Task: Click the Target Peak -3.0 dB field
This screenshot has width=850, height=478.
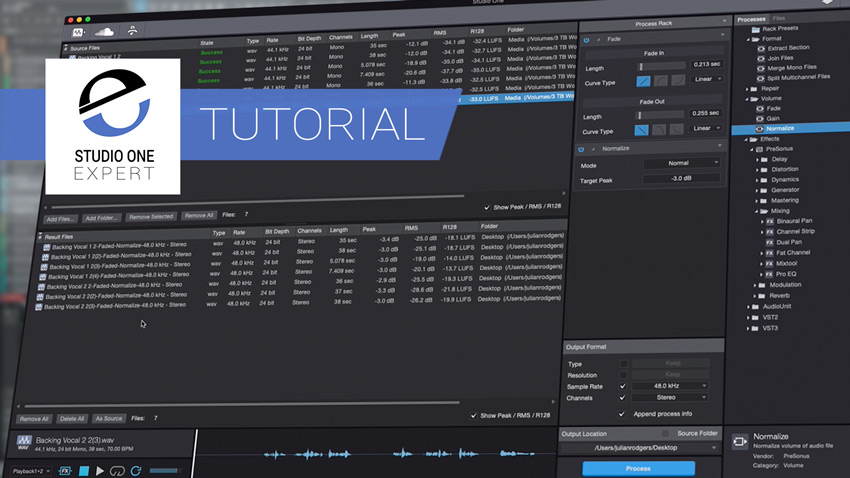Action: tap(681, 178)
